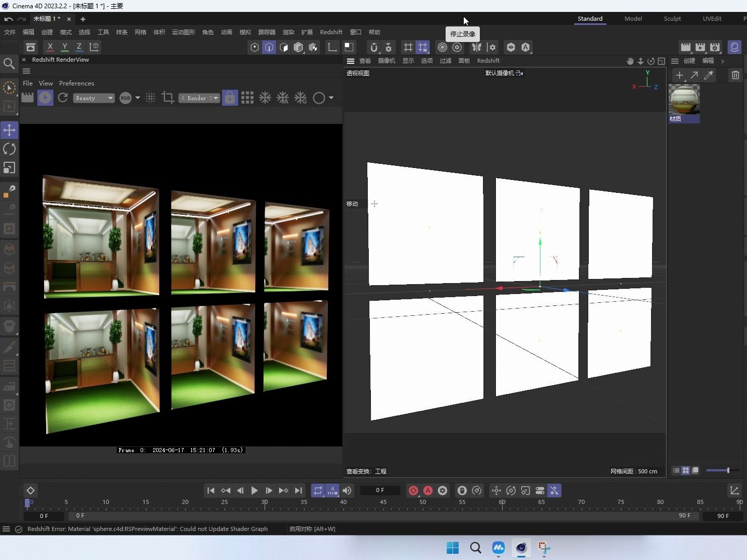The height and width of the screenshot is (560, 747).
Task: Open the viewport 摄像机 menu
Action: click(x=386, y=61)
